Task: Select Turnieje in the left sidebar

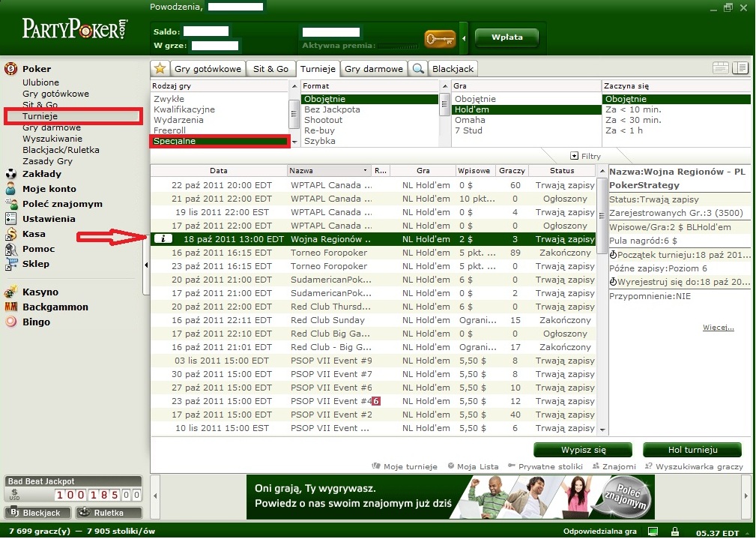Action: pos(40,115)
